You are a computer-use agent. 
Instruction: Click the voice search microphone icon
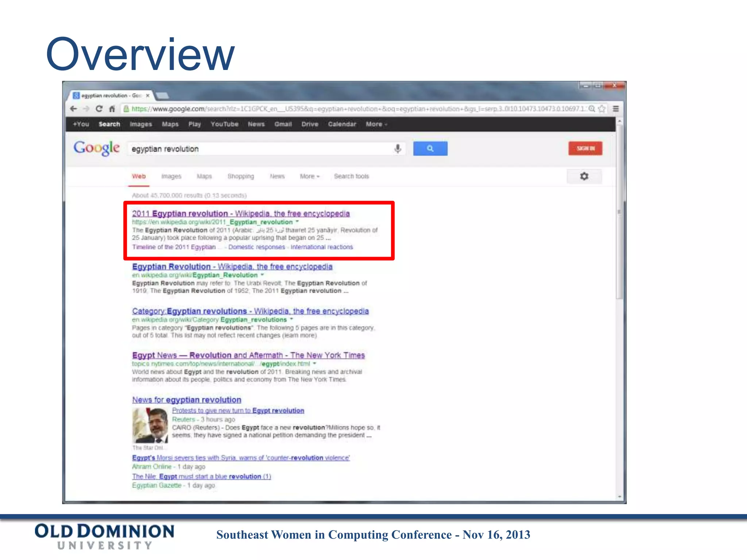coord(398,148)
